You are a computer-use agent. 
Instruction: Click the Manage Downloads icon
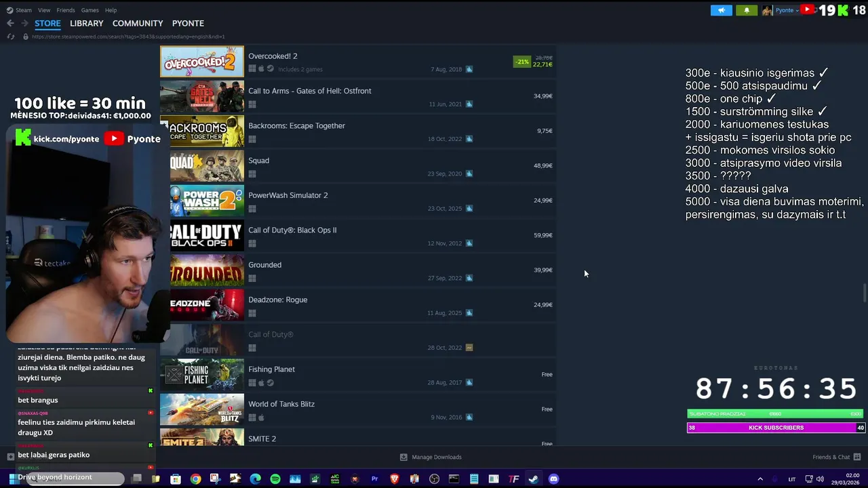point(403,457)
